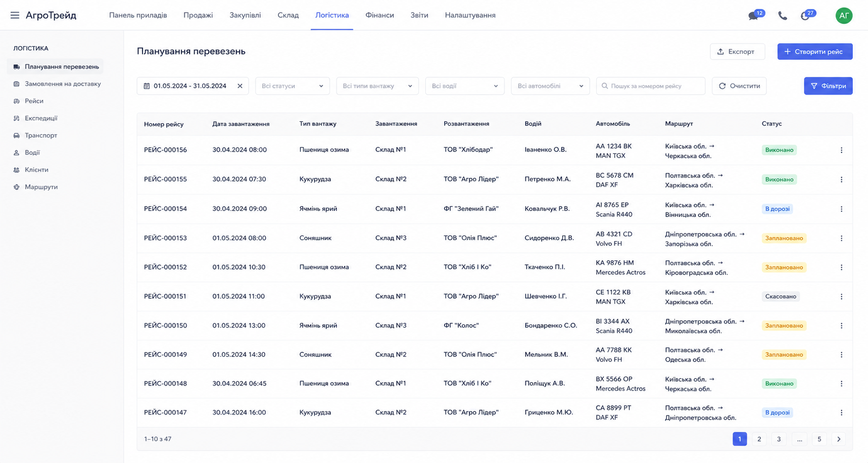Screen dimensions: 868x463
Task: Open row actions for РЕЙС-000156
Action: click(x=841, y=150)
